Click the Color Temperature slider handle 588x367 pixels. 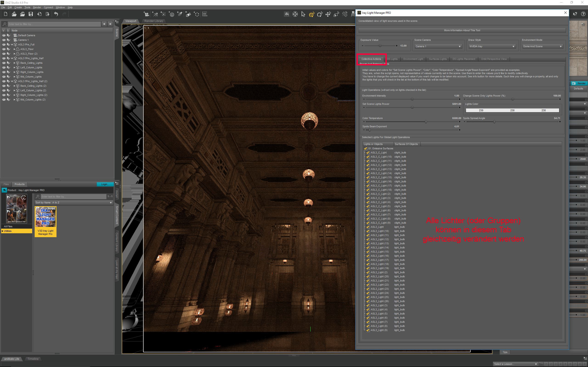[x=426, y=122]
